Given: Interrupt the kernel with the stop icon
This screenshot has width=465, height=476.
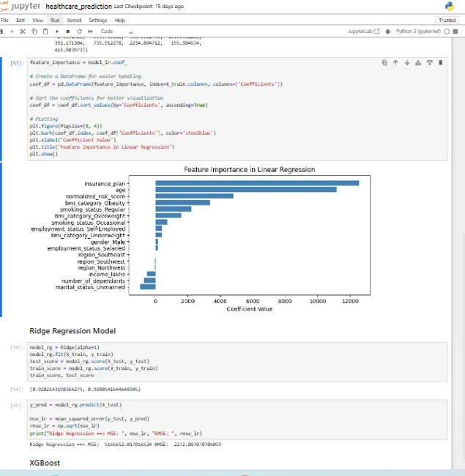Looking at the screenshot, I should click(68, 31).
